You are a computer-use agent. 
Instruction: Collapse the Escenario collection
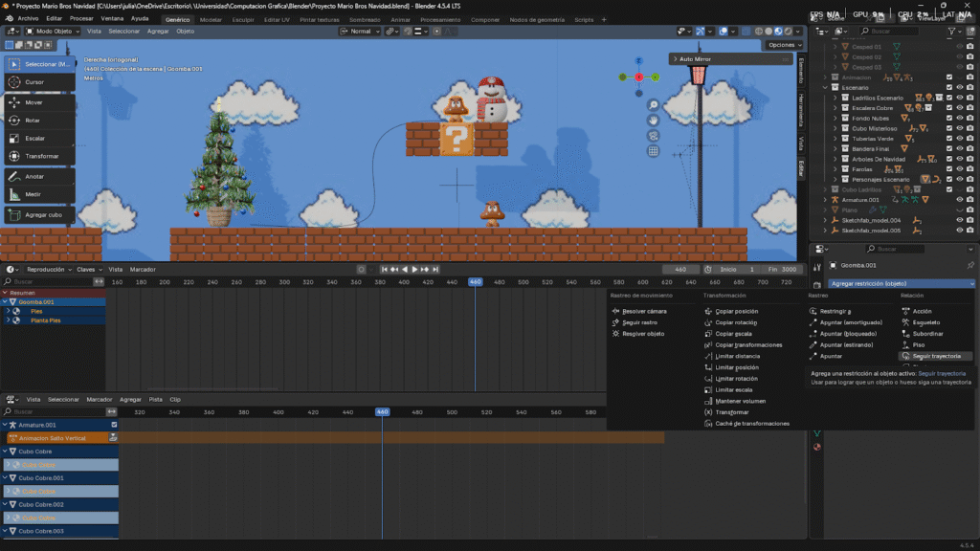pyautogui.click(x=825, y=87)
